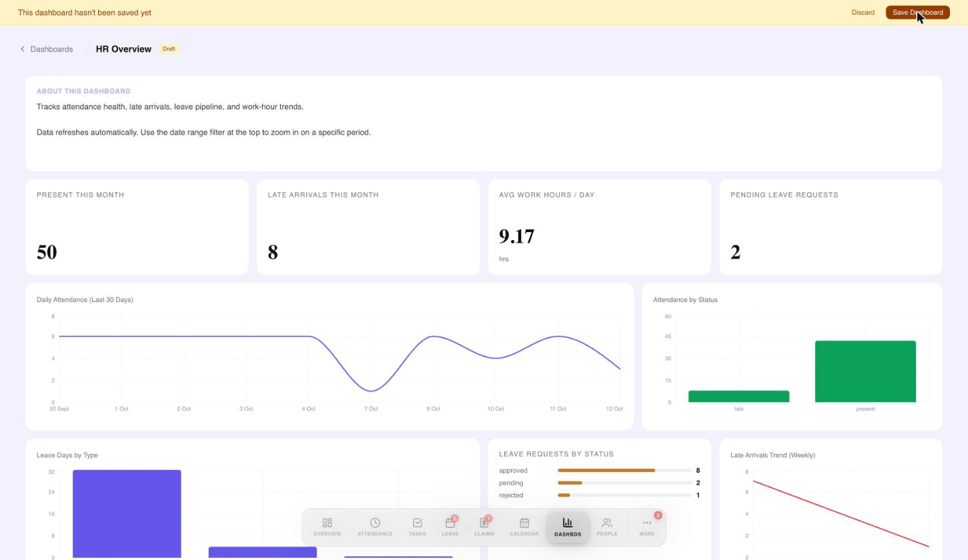This screenshot has height=560, width=968.
Task: Click the unsaved dashboard banner message
Action: tap(85, 13)
